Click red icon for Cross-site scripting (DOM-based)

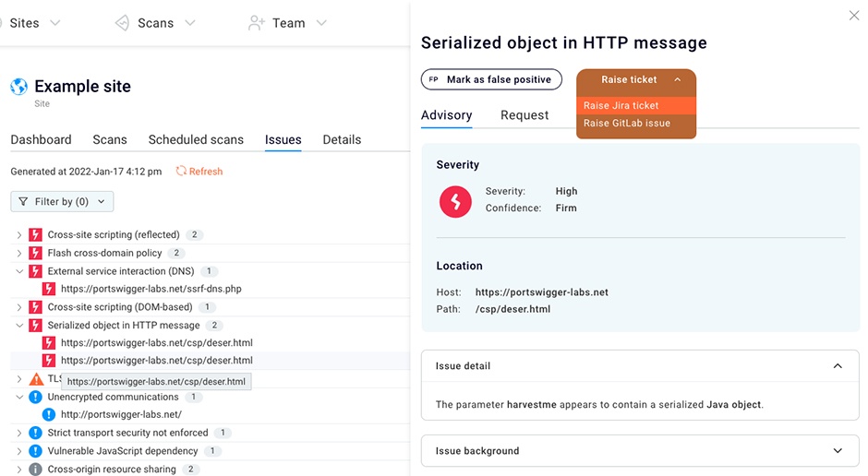click(35, 307)
